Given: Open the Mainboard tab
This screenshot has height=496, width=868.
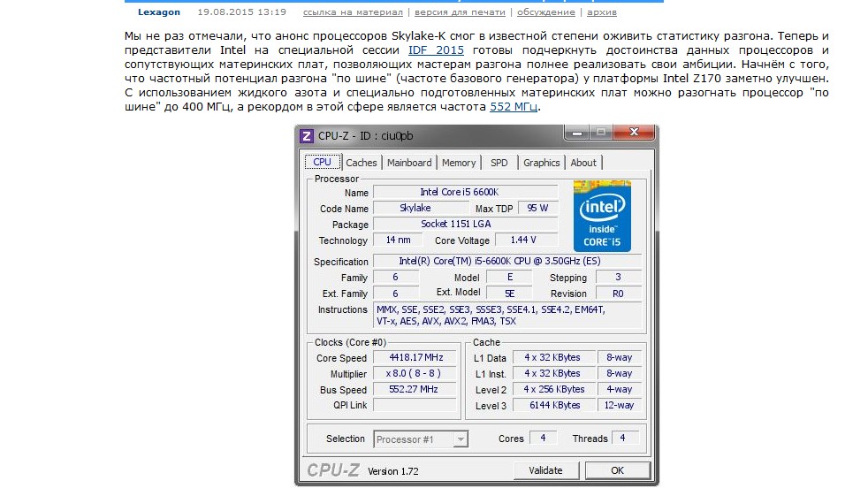Looking at the screenshot, I should click(x=409, y=163).
